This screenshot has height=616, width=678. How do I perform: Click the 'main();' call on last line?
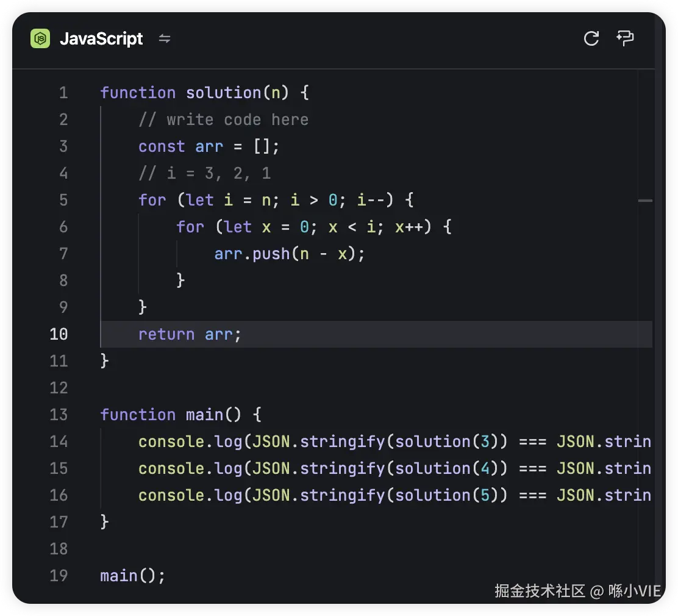tap(132, 576)
